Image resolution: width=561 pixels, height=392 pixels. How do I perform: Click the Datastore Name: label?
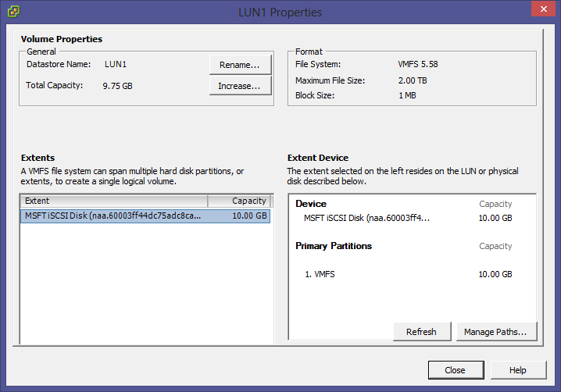coord(59,64)
